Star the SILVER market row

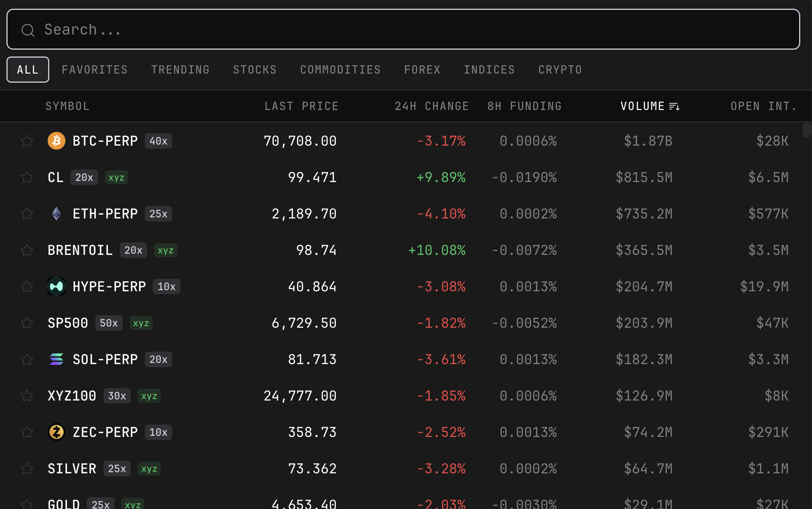pyautogui.click(x=27, y=468)
